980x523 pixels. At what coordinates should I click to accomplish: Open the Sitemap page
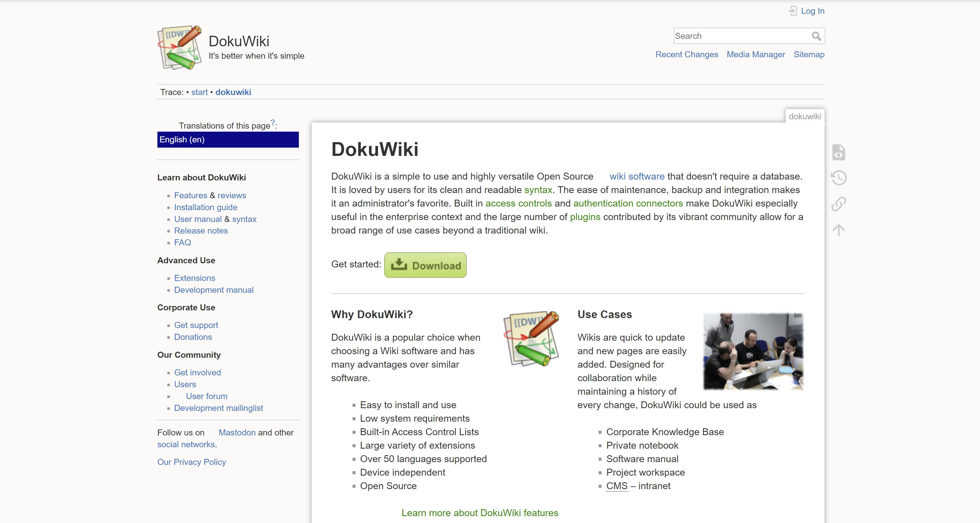point(809,55)
